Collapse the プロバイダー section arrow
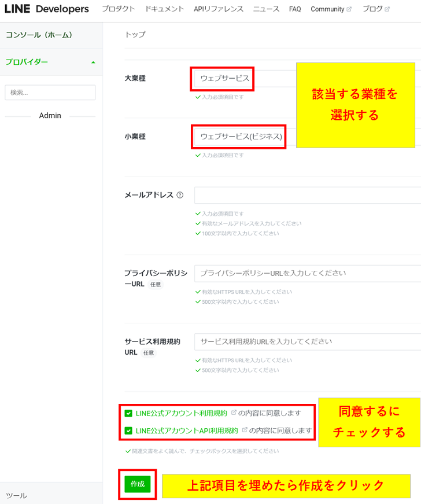421x504 pixels. pyautogui.click(x=94, y=62)
